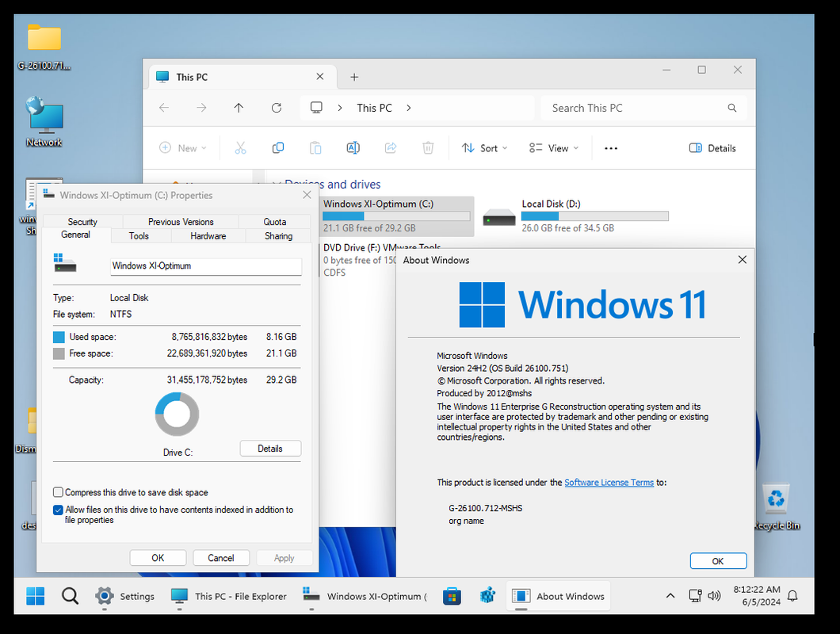Open the volume speaker tray icon
The width and height of the screenshot is (840, 634).
(714, 595)
